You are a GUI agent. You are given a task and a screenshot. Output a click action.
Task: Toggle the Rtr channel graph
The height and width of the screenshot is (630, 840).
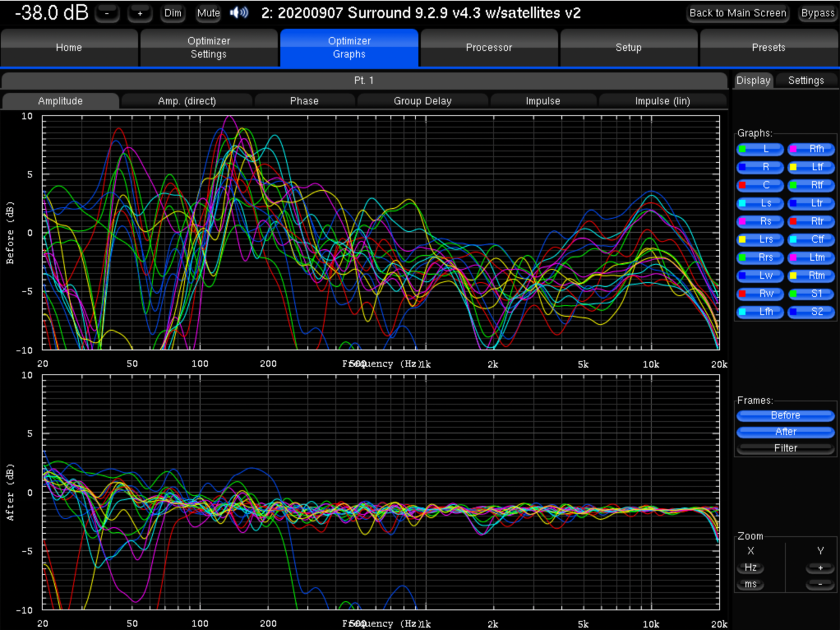point(811,222)
